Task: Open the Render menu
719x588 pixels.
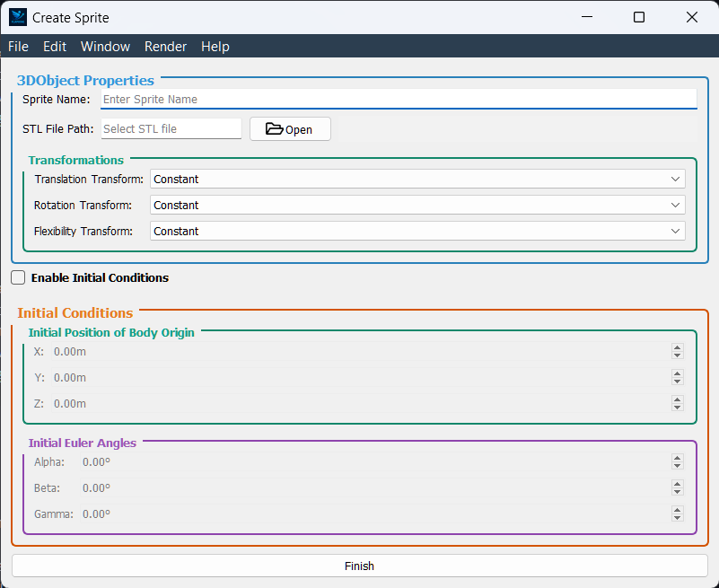Action: [x=165, y=46]
